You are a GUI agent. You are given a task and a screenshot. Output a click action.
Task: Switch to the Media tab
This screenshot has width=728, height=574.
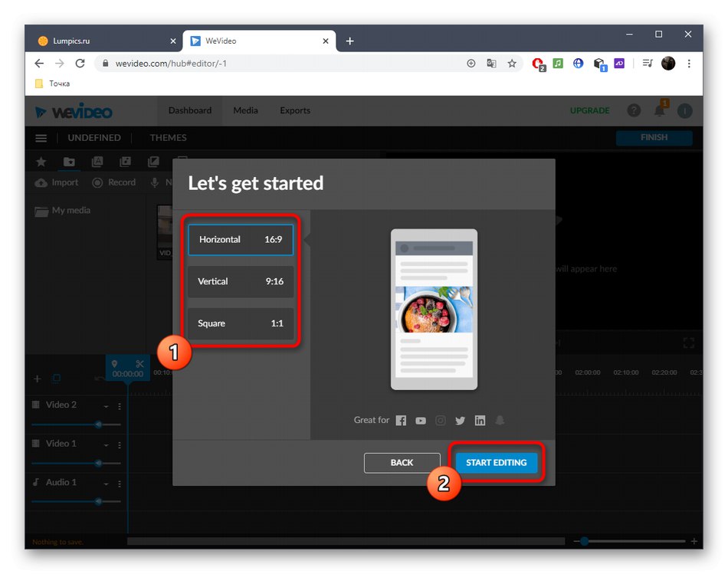(245, 110)
